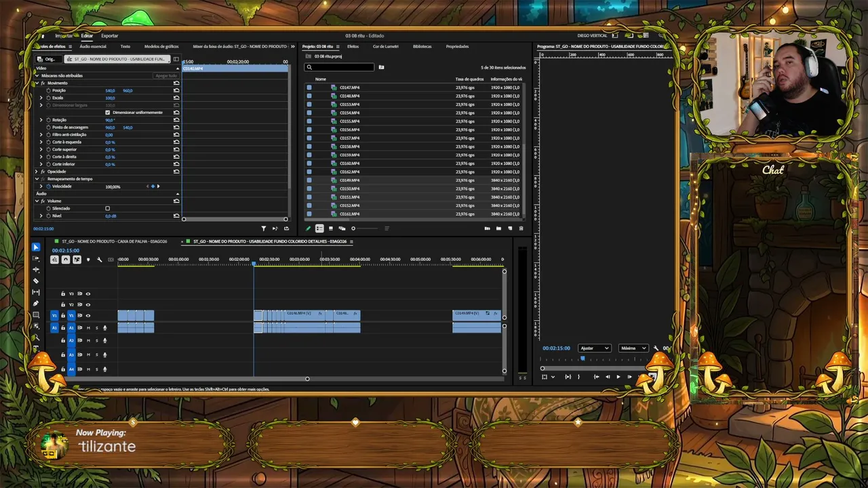This screenshot has height=488, width=868.
Task: Mute audio track A1
Action: tap(88, 328)
